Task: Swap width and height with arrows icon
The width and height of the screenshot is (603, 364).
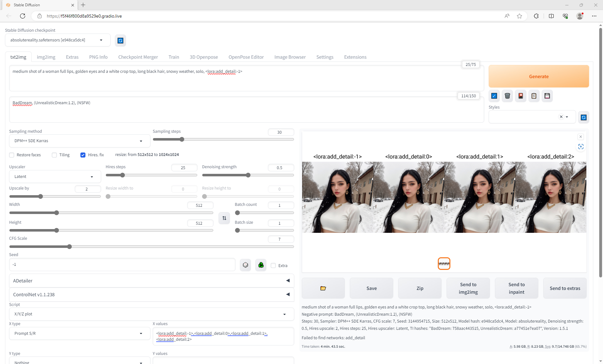Action: pos(224,218)
